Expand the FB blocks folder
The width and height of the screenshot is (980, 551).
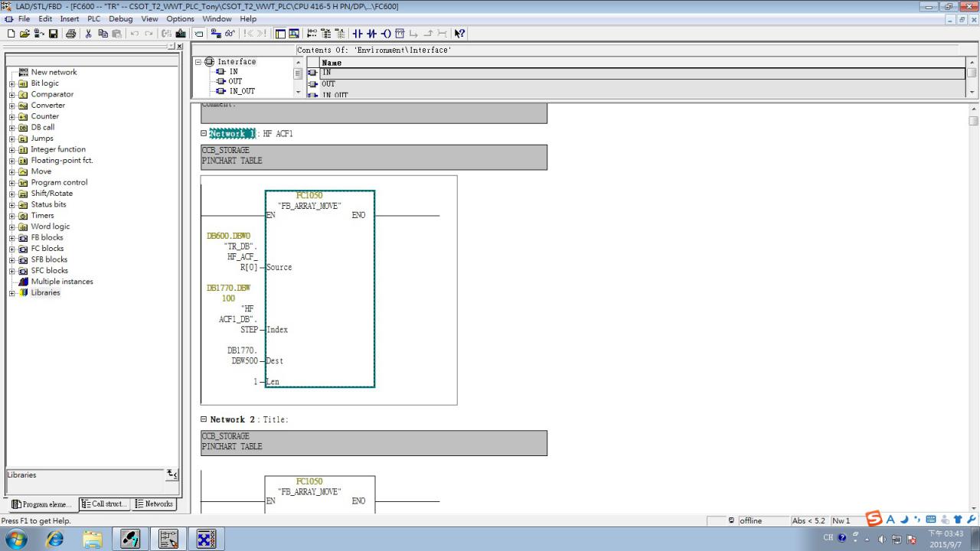click(11, 237)
